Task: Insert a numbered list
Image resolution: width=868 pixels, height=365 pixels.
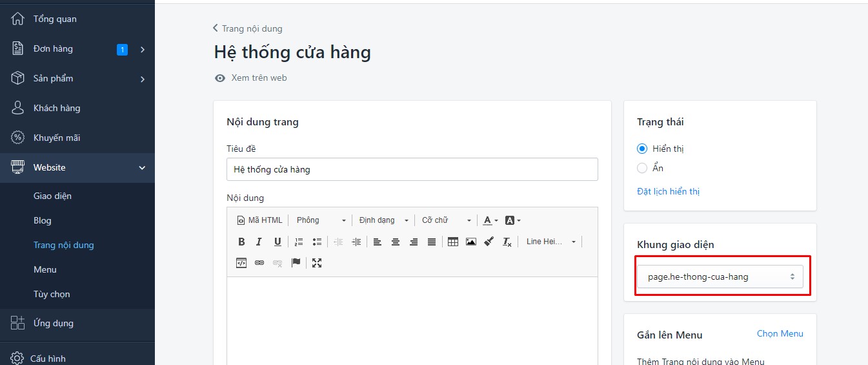Action: pyautogui.click(x=299, y=242)
